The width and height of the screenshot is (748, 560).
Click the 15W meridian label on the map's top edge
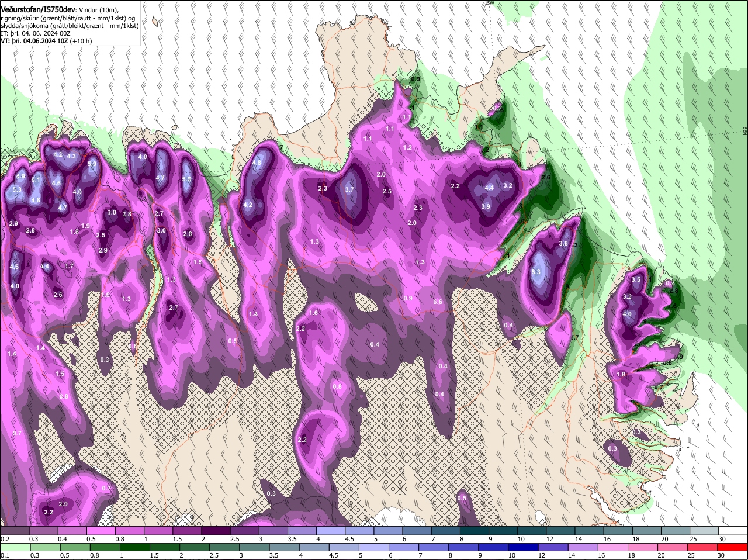489,3
